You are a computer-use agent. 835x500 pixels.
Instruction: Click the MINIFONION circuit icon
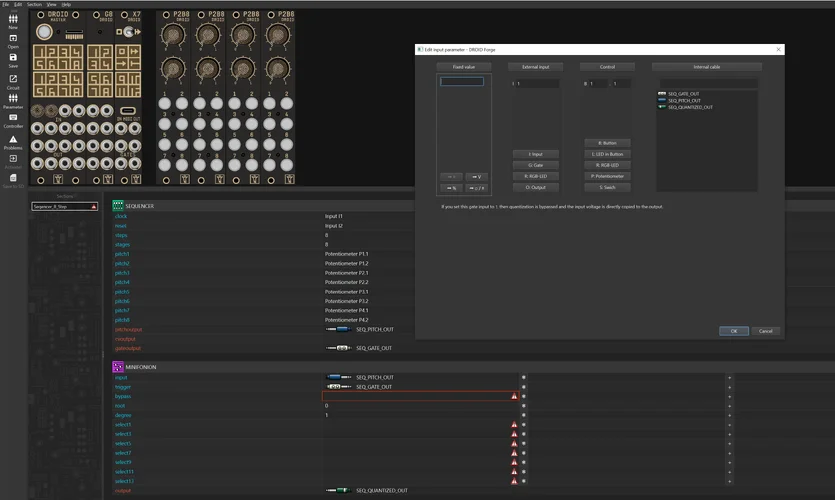click(118, 367)
